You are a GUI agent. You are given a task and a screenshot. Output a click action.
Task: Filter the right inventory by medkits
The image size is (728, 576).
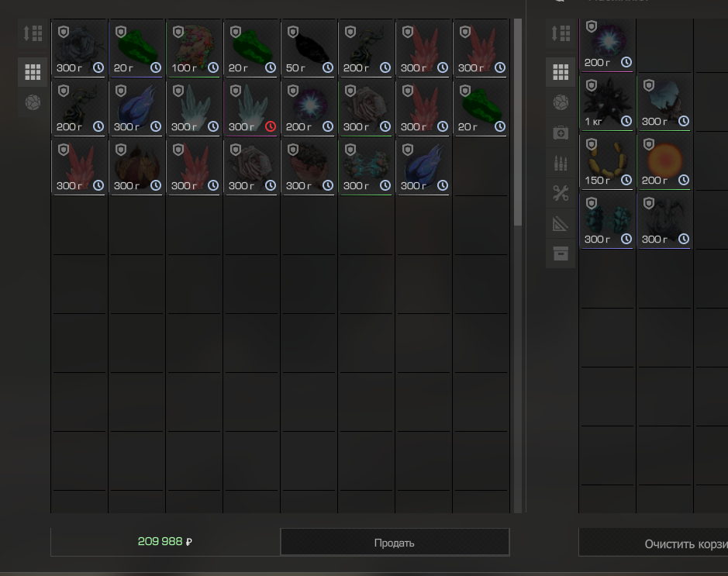click(x=561, y=133)
